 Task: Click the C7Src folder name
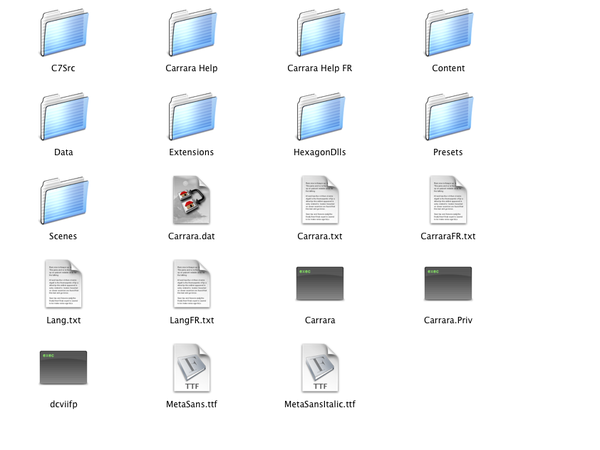tap(63, 68)
